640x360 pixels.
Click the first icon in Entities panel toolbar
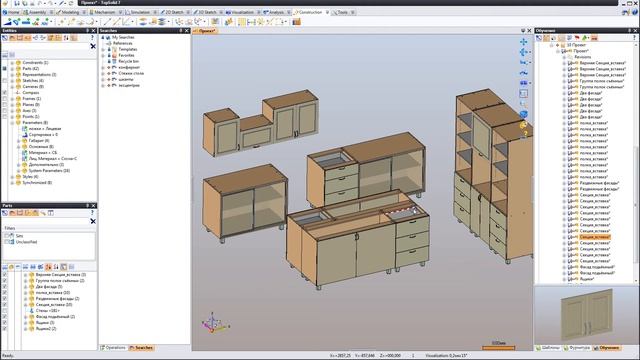point(5,38)
